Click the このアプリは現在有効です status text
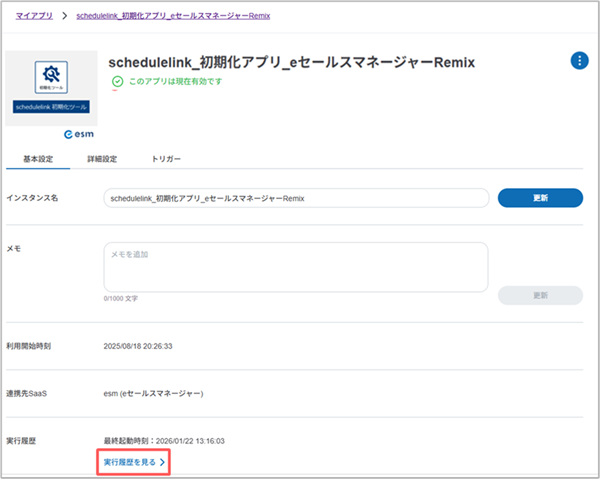Viewport: 600px width, 479px height. 174,81
